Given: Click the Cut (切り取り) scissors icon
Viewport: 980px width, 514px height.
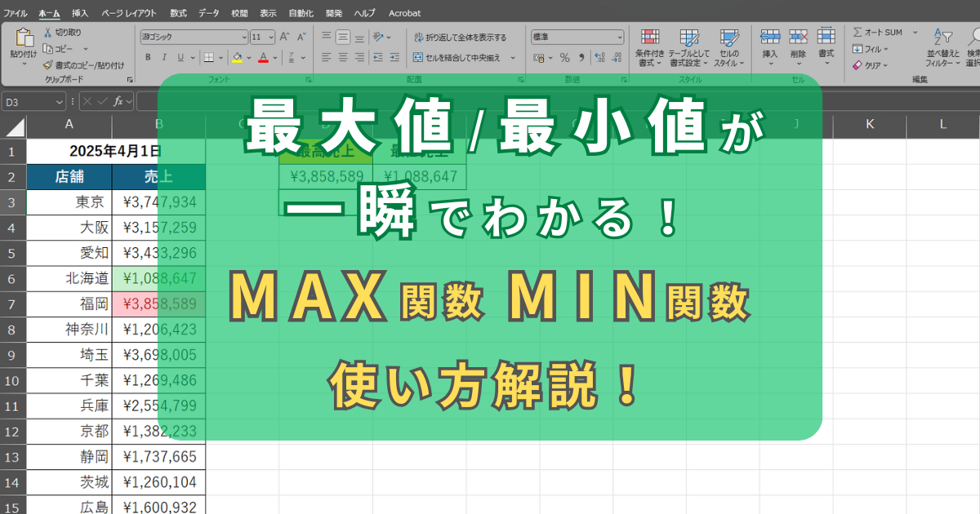Looking at the screenshot, I should point(48,33).
